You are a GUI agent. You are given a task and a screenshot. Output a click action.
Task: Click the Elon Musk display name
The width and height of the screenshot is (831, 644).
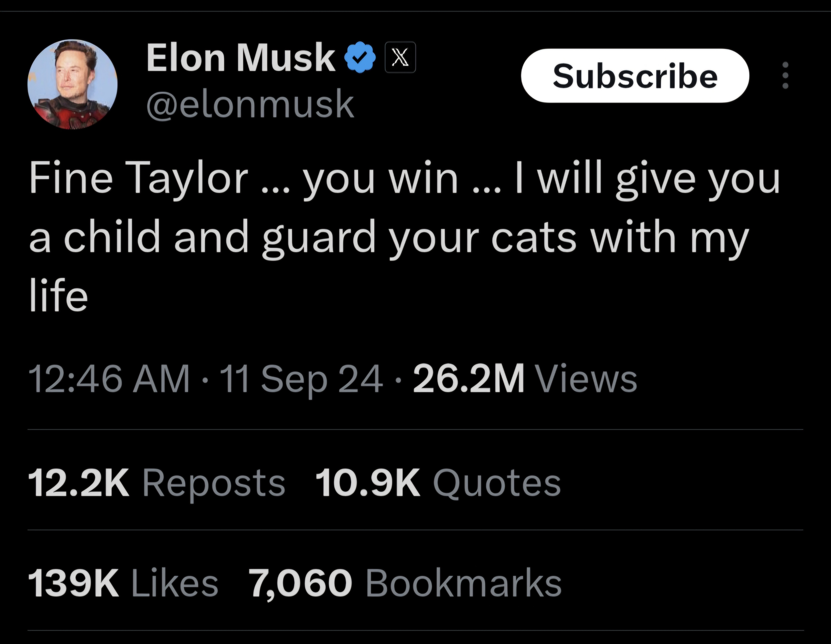coord(240,58)
